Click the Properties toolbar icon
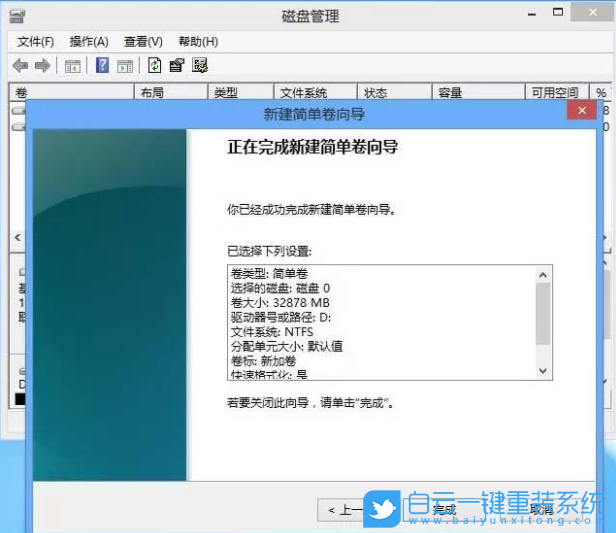 pyautogui.click(x=177, y=66)
